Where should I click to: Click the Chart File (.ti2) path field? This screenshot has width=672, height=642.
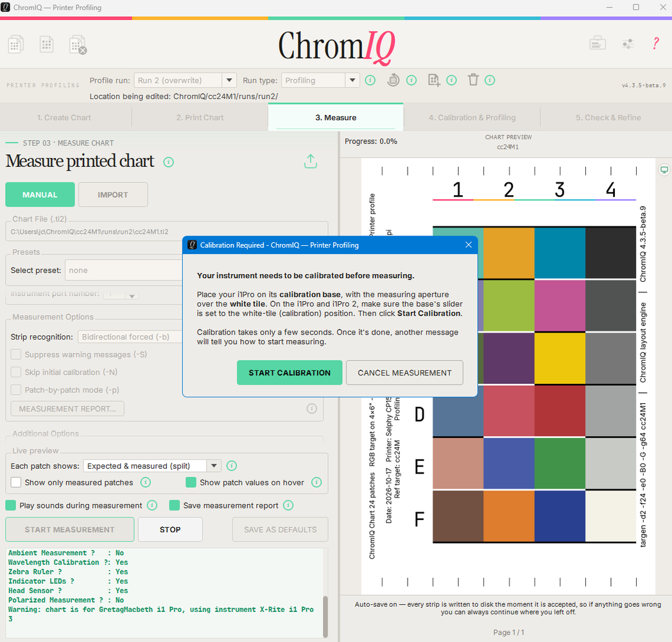(167, 232)
